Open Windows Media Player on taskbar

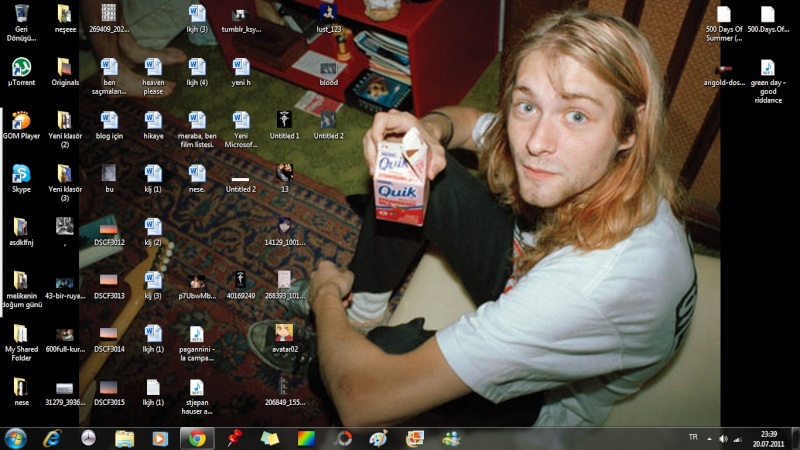click(x=160, y=438)
